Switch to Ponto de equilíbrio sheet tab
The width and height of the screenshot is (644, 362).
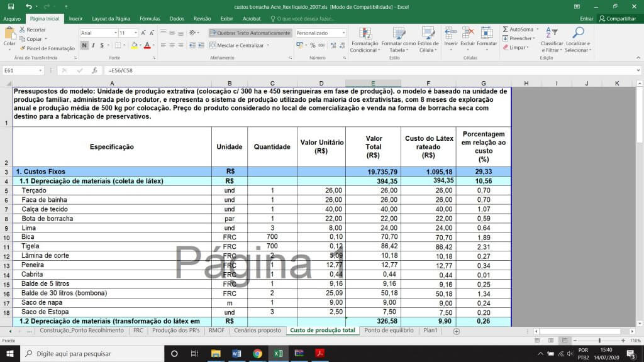pos(389,330)
